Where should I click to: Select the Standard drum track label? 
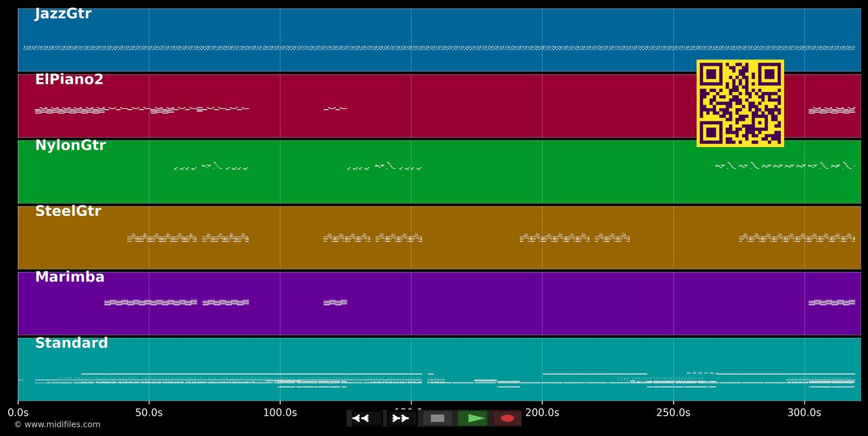tap(71, 343)
